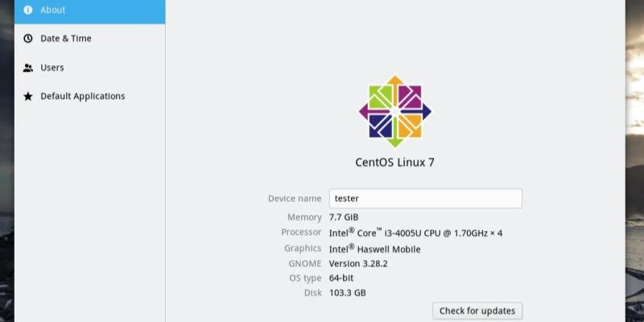
Task: Click the GNOME label
Action: [305, 264]
